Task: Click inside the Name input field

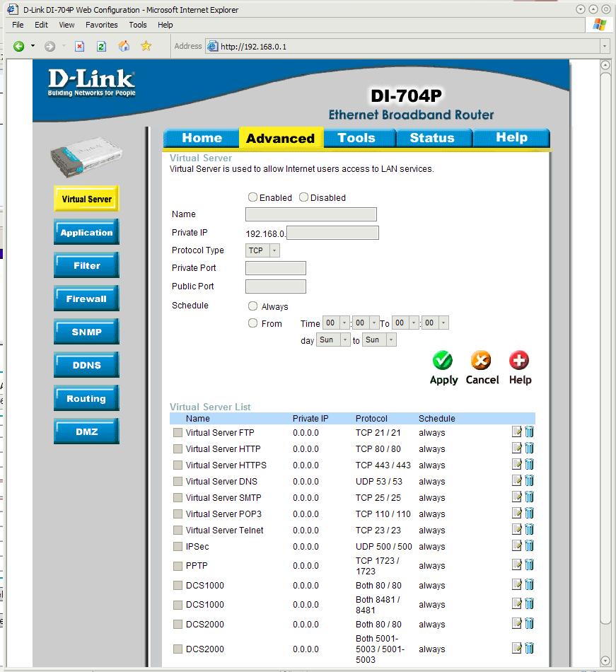Action: tap(310, 214)
